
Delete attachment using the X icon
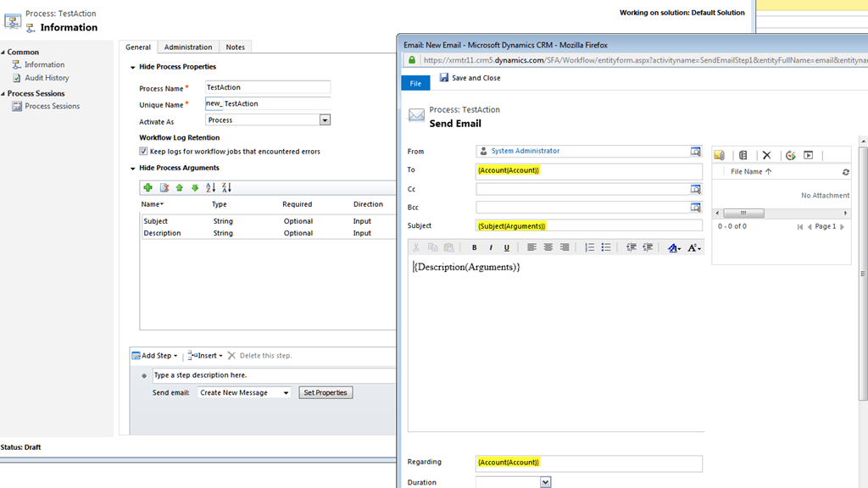pyautogui.click(x=766, y=156)
